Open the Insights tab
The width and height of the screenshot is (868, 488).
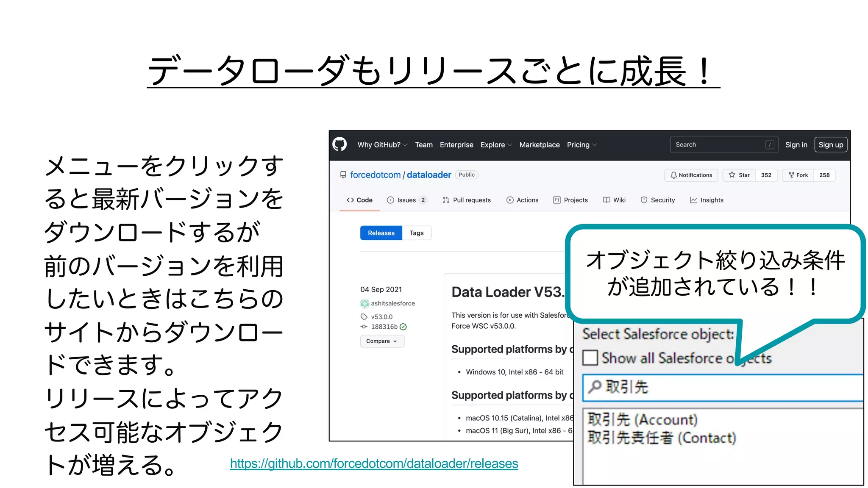pyautogui.click(x=707, y=200)
